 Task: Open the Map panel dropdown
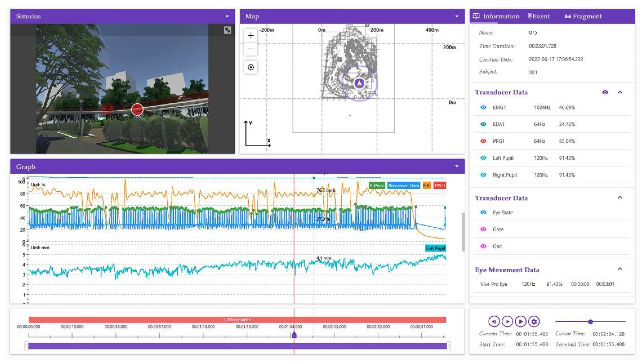click(x=457, y=17)
